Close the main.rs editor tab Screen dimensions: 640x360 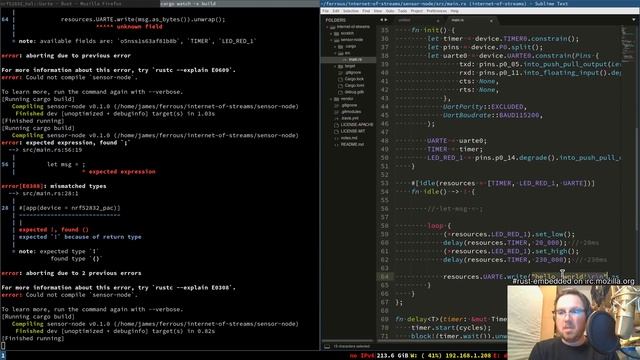(x=491, y=20)
